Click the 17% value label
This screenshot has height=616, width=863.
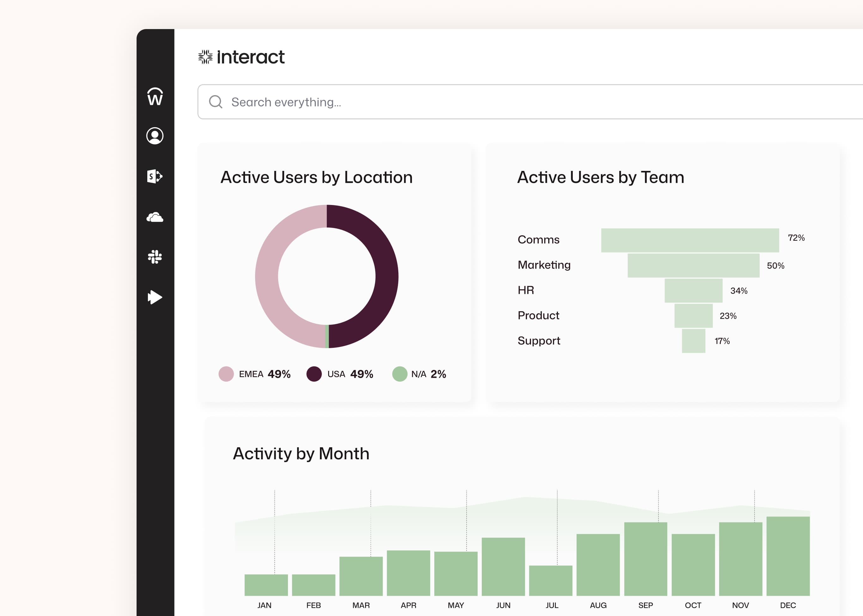[x=722, y=341]
